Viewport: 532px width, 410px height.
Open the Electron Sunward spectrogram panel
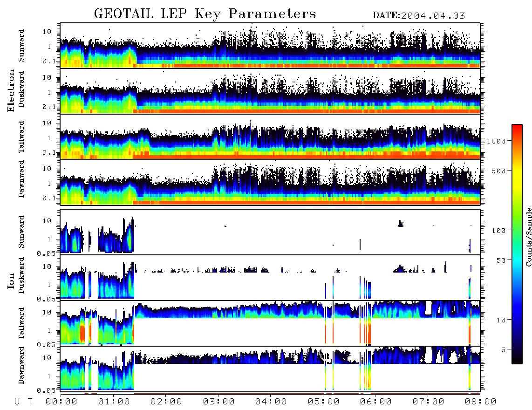point(270,46)
